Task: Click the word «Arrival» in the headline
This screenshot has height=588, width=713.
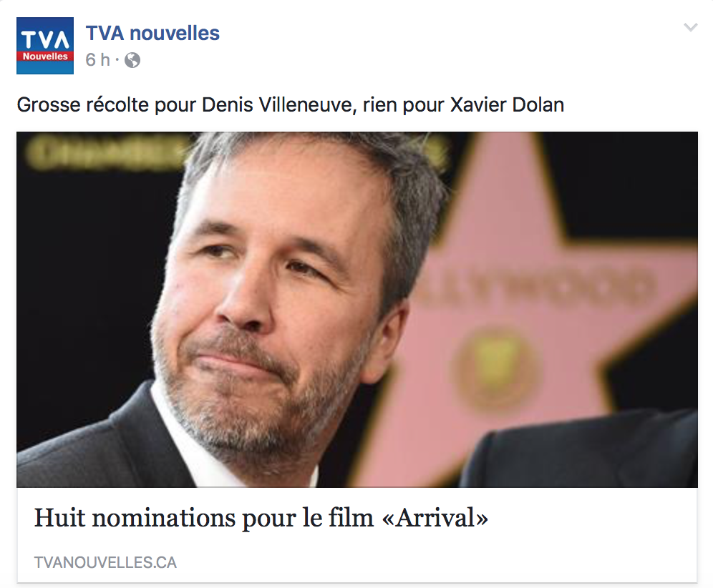Action: (x=435, y=518)
